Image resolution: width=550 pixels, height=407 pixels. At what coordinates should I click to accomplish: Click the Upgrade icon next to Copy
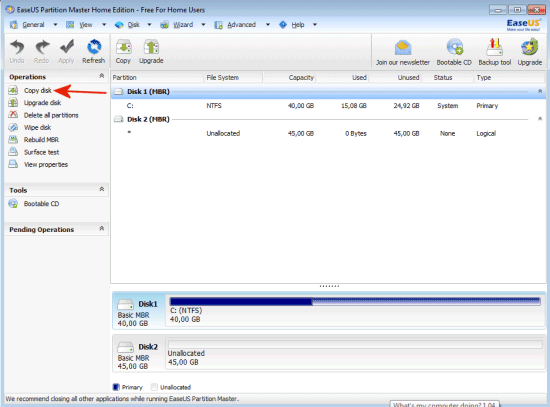click(151, 47)
